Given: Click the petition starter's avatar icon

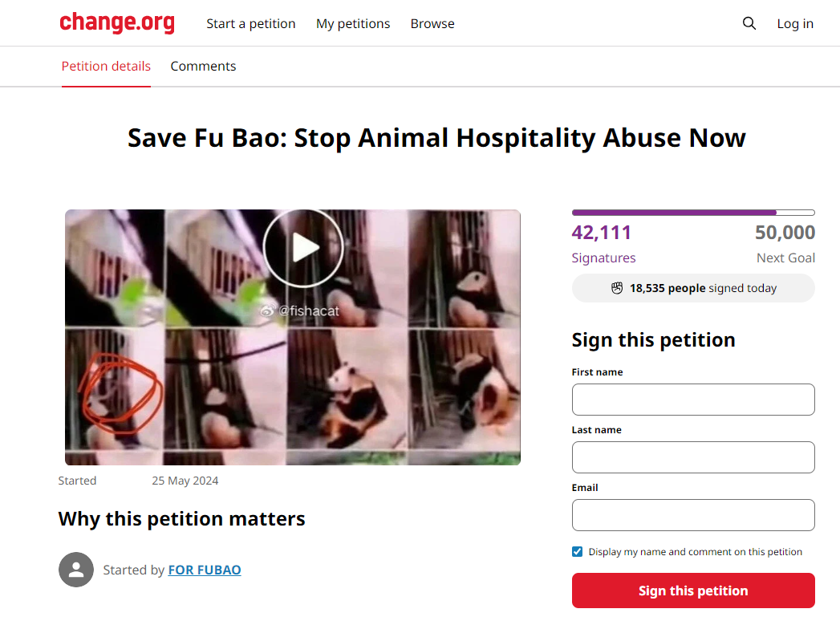Looking at the screenshot, I should pos(76,570).
